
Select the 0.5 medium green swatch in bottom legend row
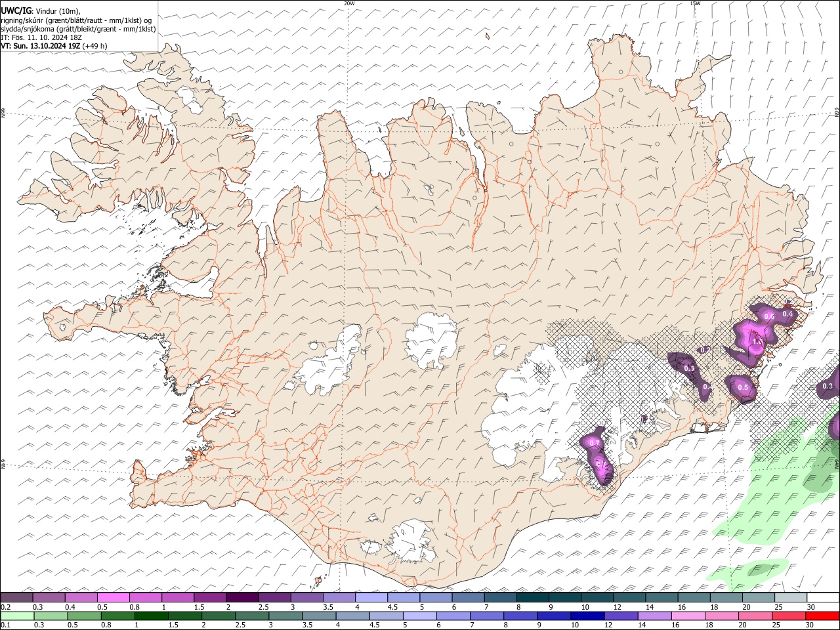point(84,616)
